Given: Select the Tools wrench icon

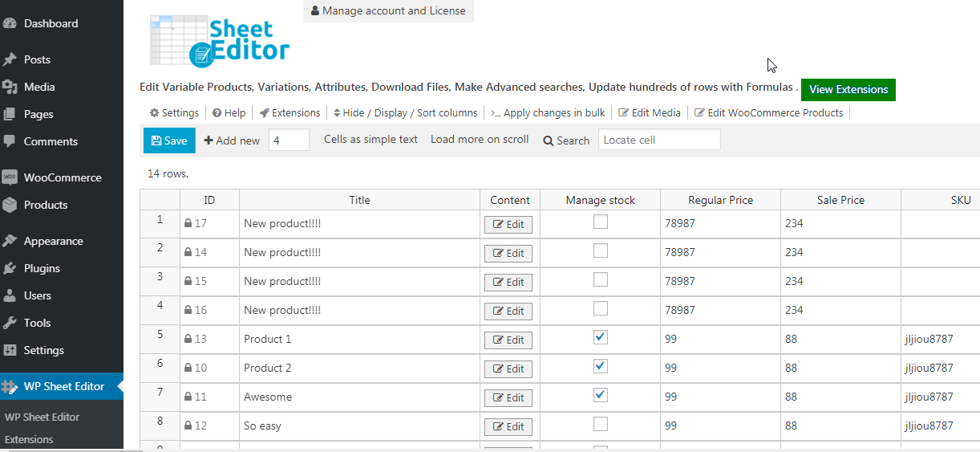Looking at the screenshot, I should point(10,323).
